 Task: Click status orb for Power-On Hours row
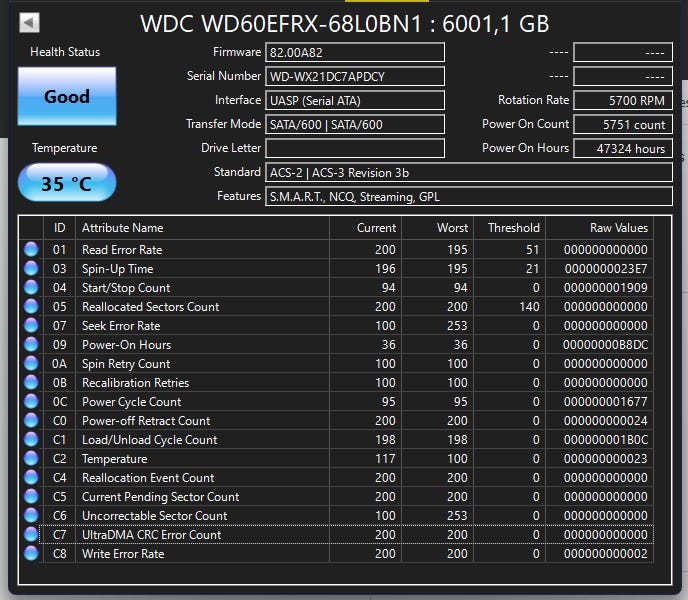[x=31, y=345]
